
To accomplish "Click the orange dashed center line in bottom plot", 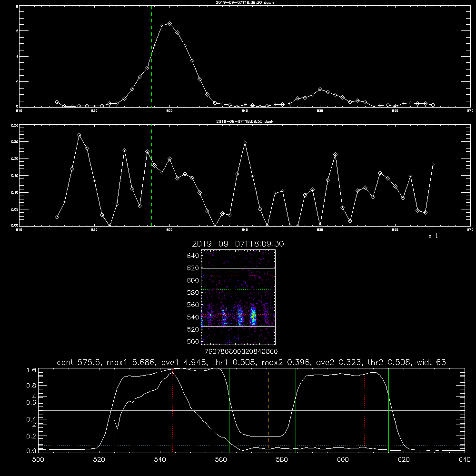I will (x=268, y=410).
